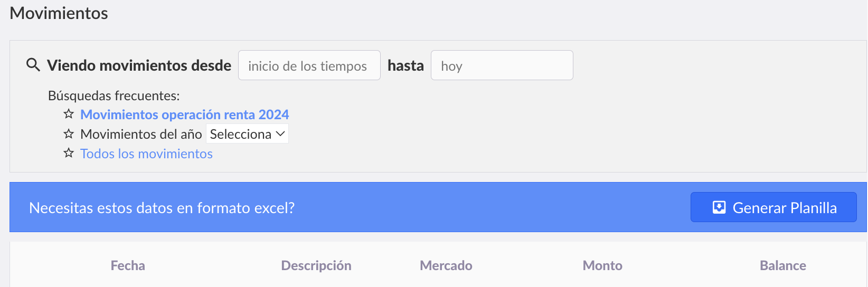
Task: Click the 'Necesitas estos datos en formato excel?' banner text
Action: [162, 208]
